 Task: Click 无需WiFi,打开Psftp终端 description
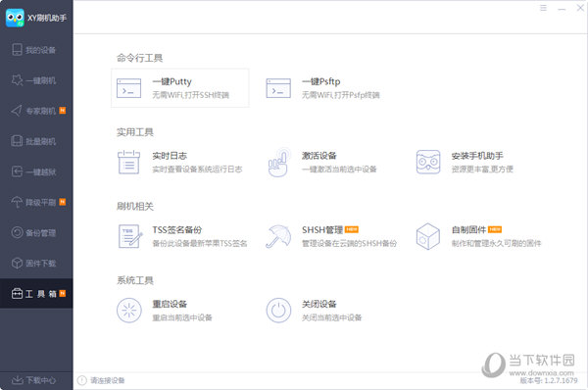(340, 95)
